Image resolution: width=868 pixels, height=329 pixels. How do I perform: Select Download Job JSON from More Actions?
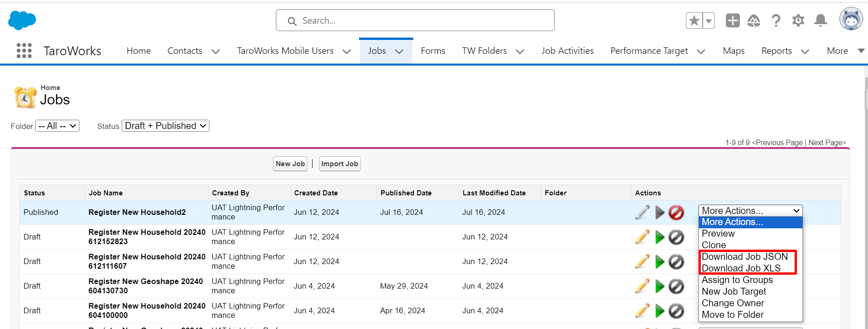(744, 257)
